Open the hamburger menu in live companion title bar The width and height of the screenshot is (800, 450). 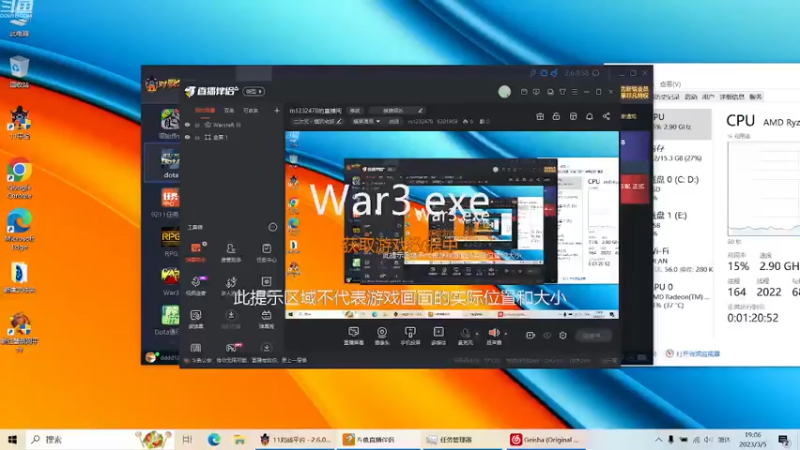[x=574, y=92]
